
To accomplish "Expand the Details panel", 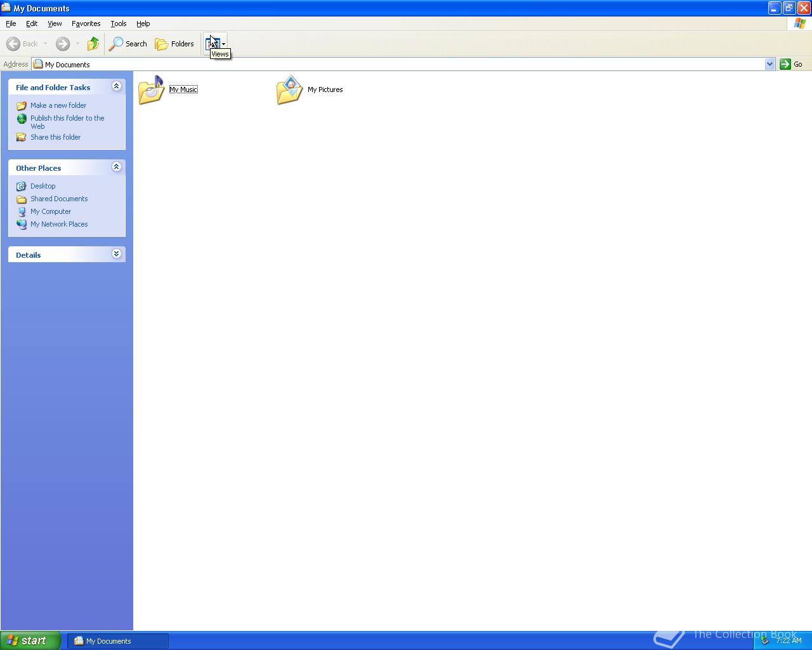I will pyautogui.click(x=116, y=254).
